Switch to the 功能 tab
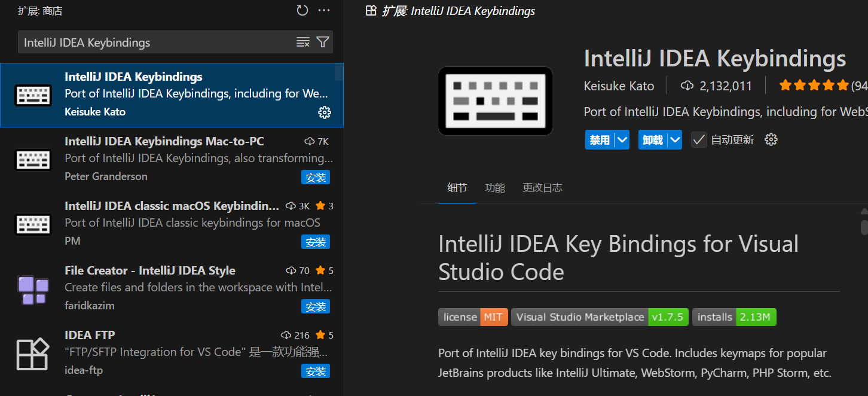The width and height of the screenshot is (868, 396). 495,187
